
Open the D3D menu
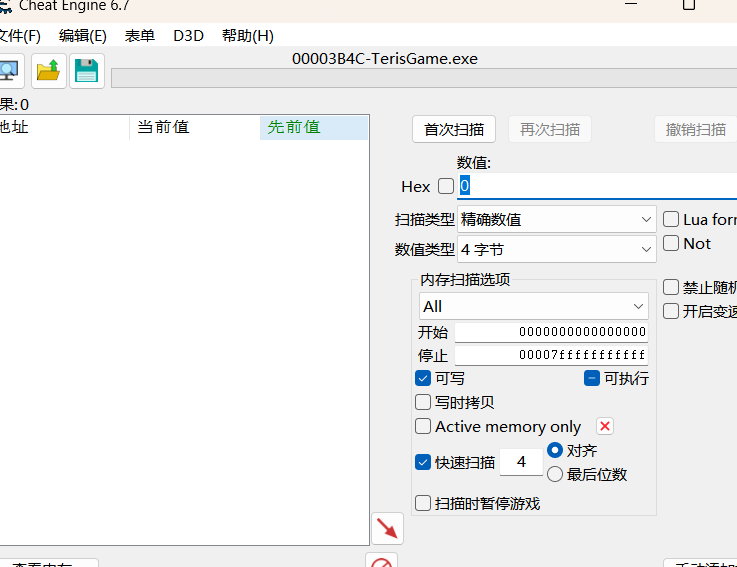188,35
